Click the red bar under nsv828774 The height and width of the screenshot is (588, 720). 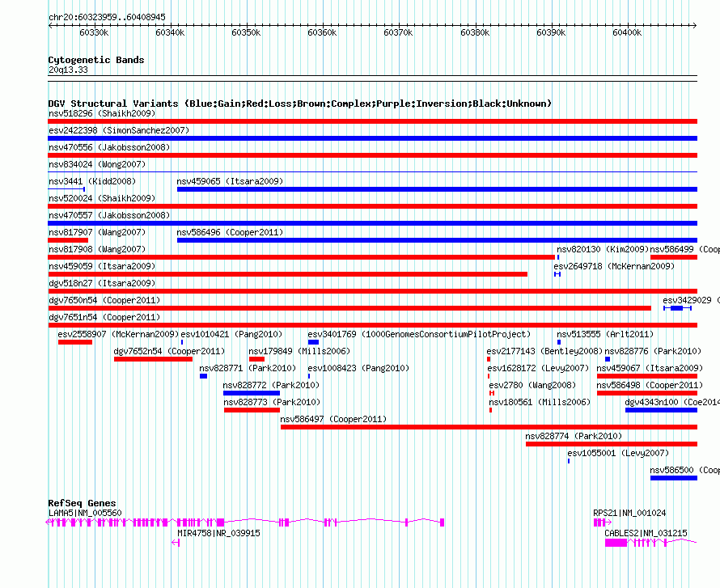click(612, 444)
